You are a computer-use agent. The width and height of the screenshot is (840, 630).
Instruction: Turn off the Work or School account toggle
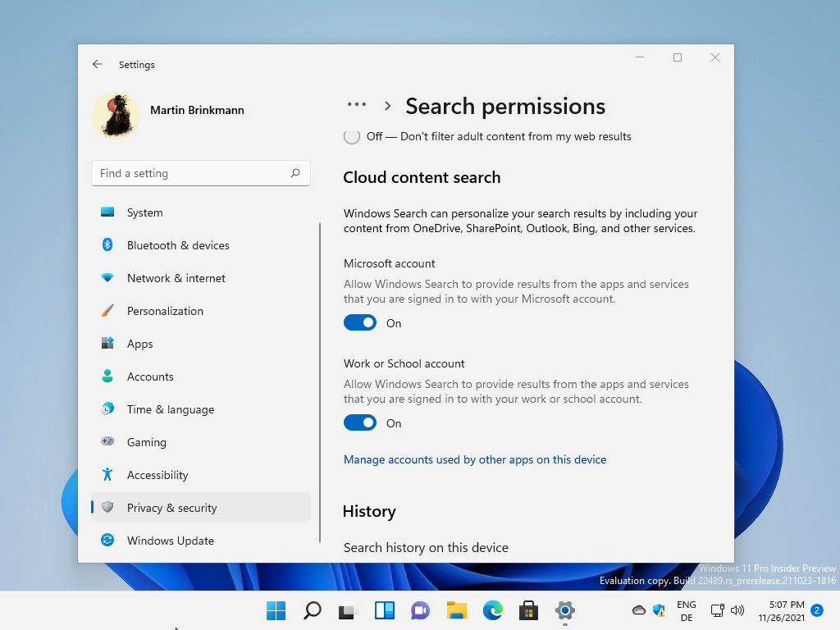pyautogui.click(x=360, y=422)
